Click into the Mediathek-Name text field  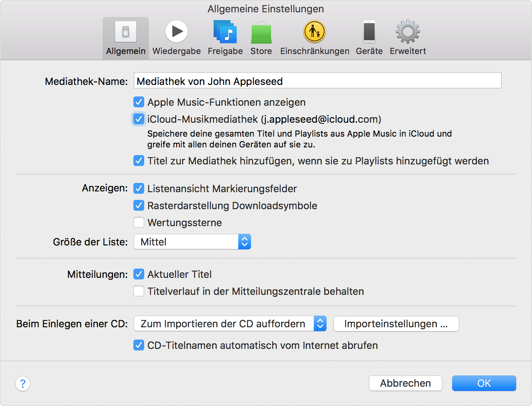(x=317, y=81)
